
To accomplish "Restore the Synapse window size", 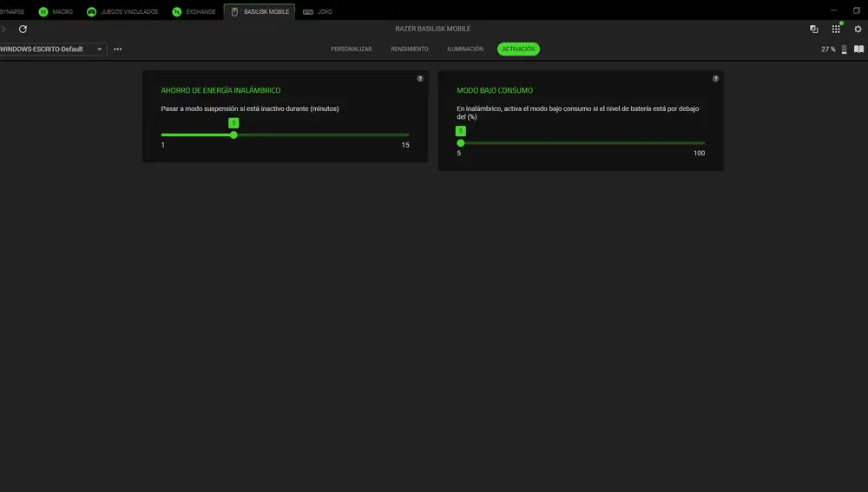I will 857,10.
